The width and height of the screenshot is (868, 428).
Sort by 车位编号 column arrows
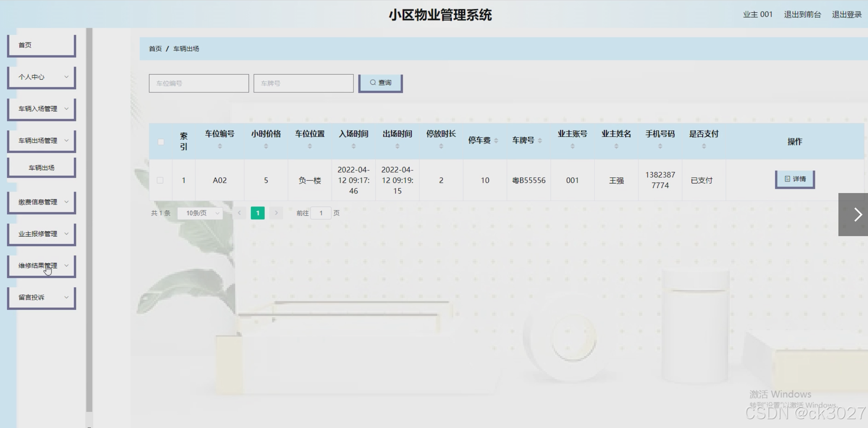tap(220, 146)
